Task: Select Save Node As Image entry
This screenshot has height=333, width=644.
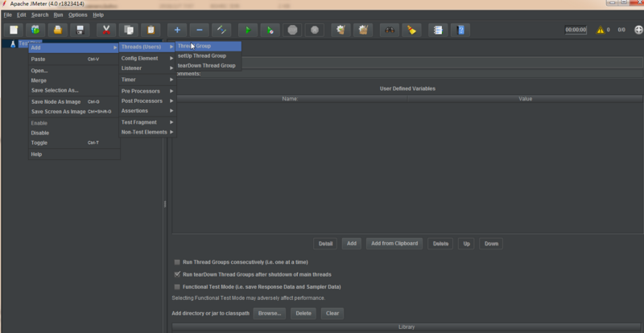Action: [74, 102]
